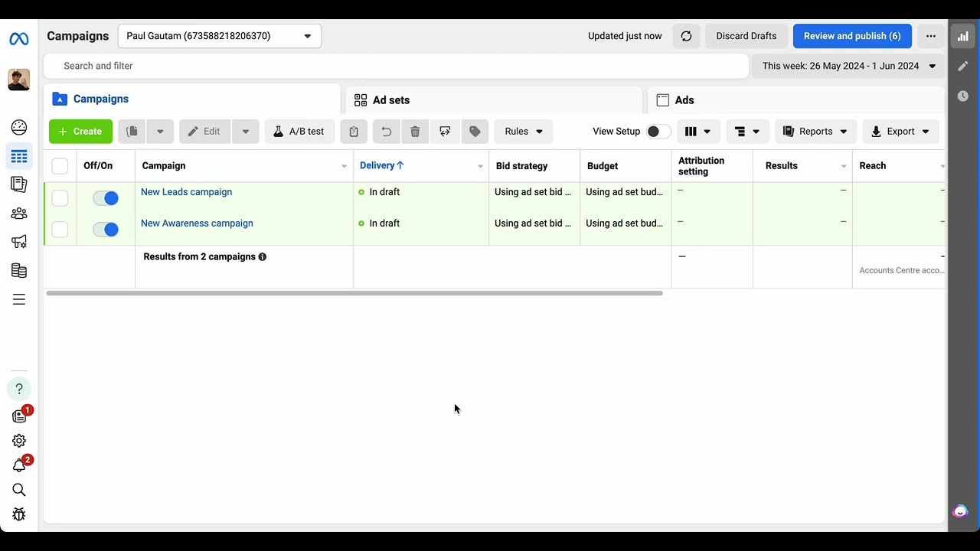Open the charts panel icon on right rail

(963, 36)
